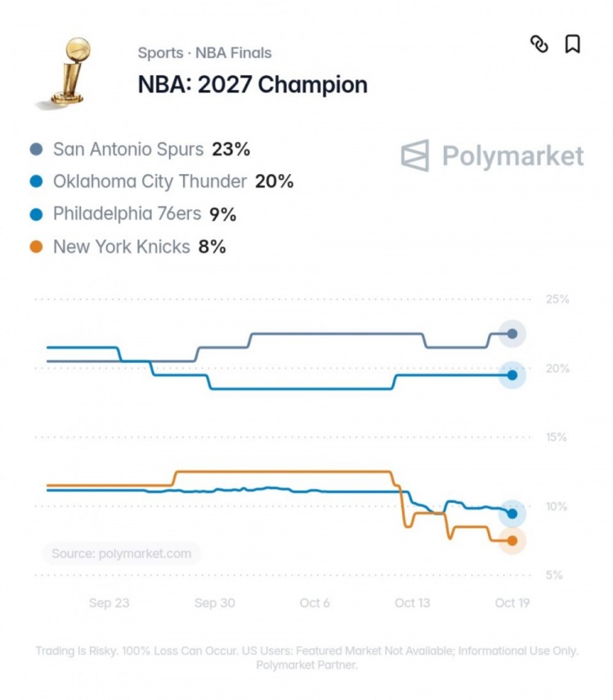613x700 pixels.
Task: Click the 76ers line endpoint marker
Action: click(512, 514)
